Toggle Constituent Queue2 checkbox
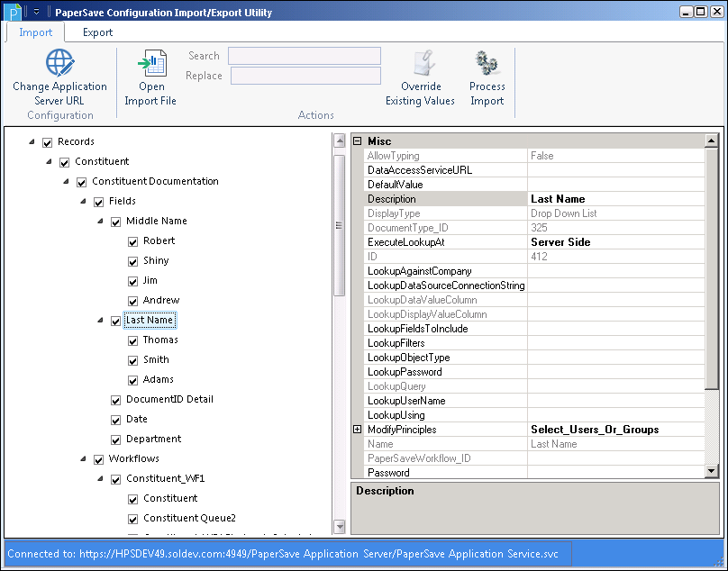This screenshot has width=728, height=571. point(132,519)
